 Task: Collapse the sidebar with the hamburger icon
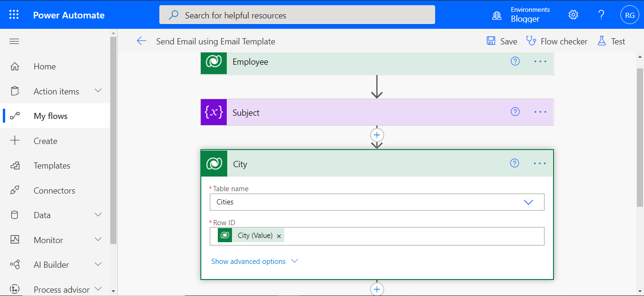14,41
